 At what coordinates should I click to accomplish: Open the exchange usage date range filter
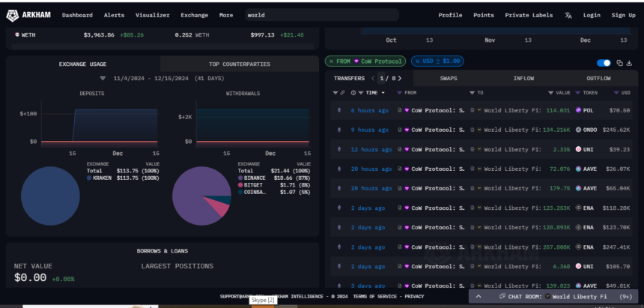(103, 78)
